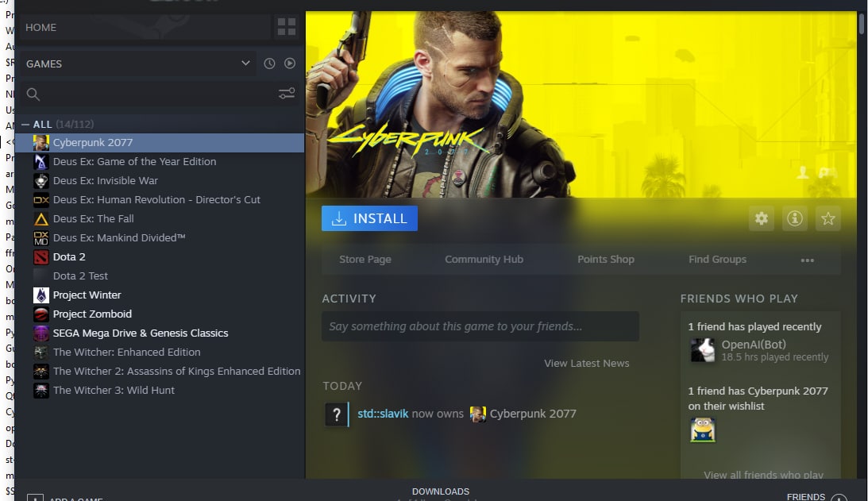Select Cyberpunk 2077 in the game list
Screen dimensions: 868x501
tap(160, 142)
